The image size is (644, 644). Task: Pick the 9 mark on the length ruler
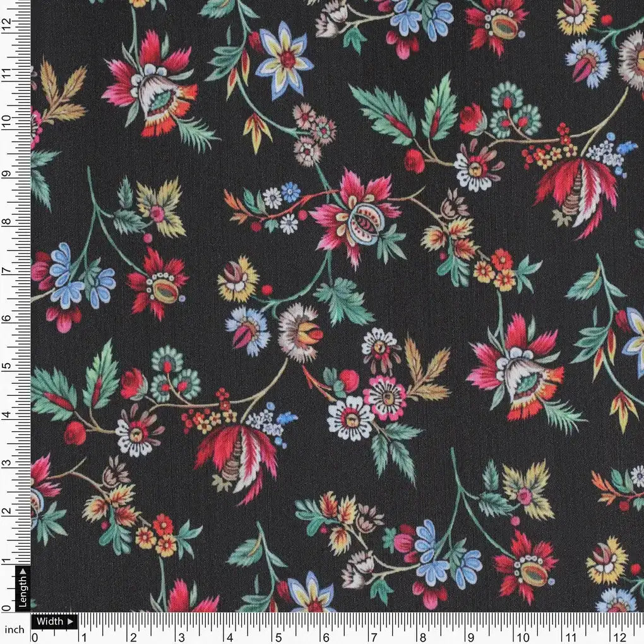pos(7,172)
